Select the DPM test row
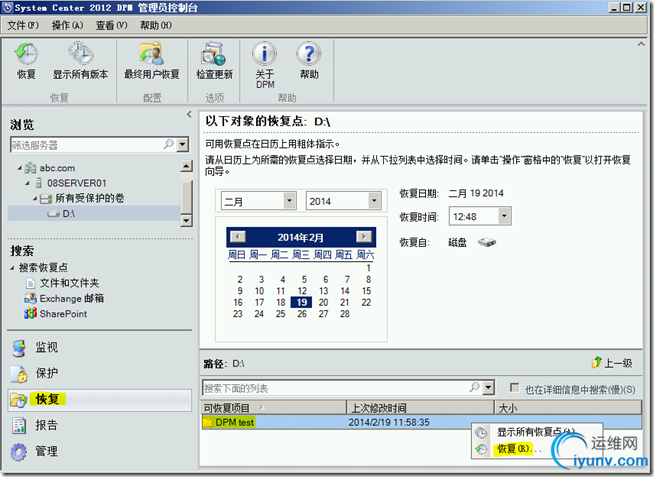The image size is (654, 477). coord(422,422)
